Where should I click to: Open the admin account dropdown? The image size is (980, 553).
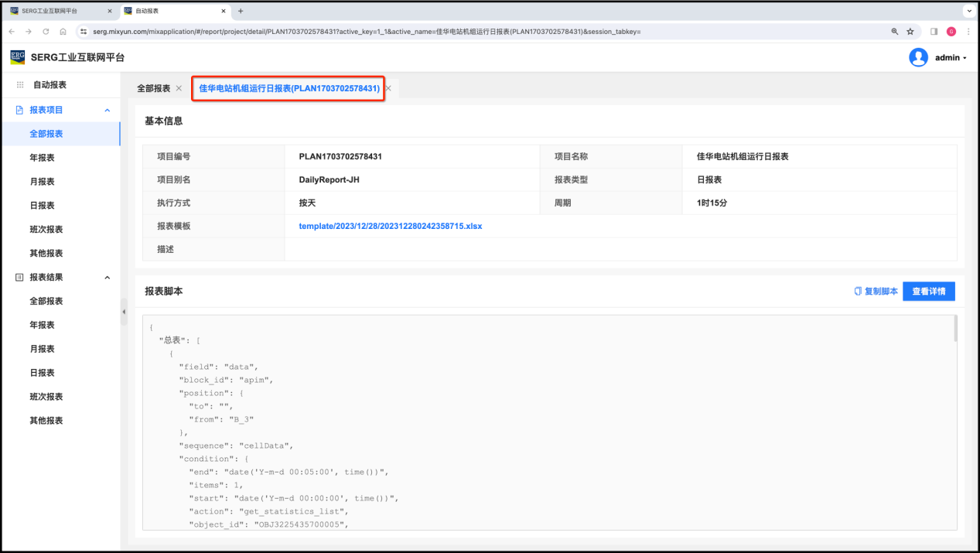point(951,58)
